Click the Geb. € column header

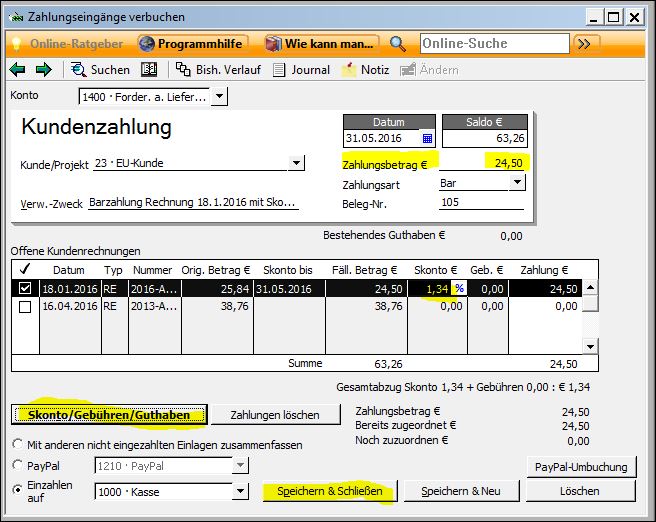click(487, 270)
